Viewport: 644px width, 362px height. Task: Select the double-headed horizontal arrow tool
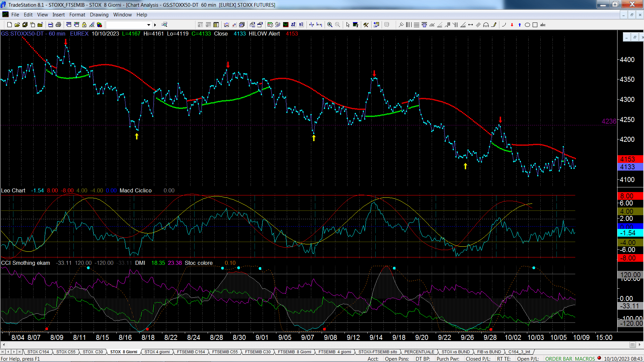pyautogui.click(x=471, y=25)
